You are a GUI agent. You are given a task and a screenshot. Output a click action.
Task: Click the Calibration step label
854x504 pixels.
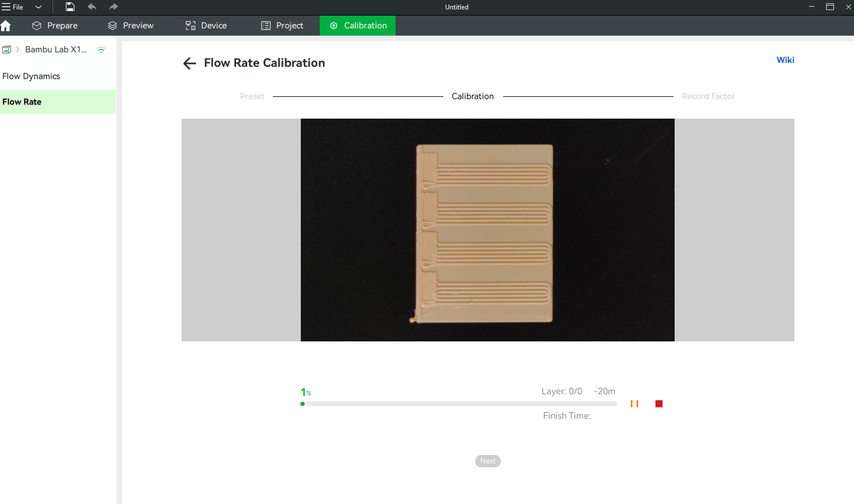coord(473,96)
